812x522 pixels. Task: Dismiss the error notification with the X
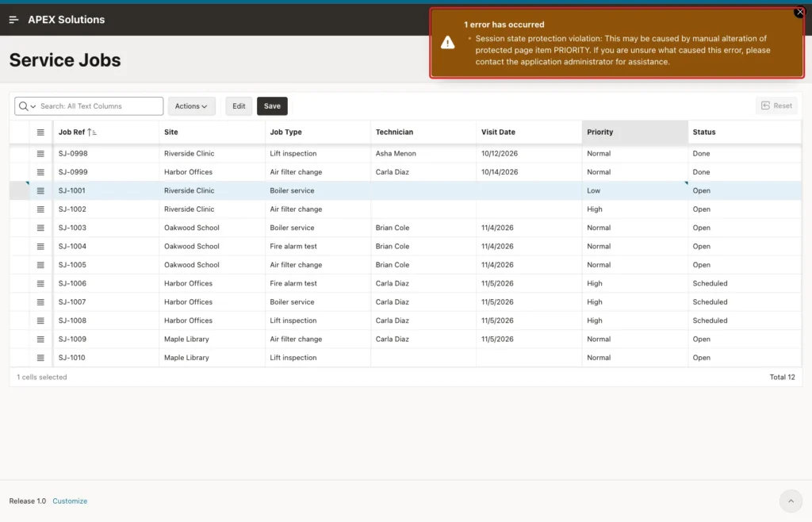[799, 12]
